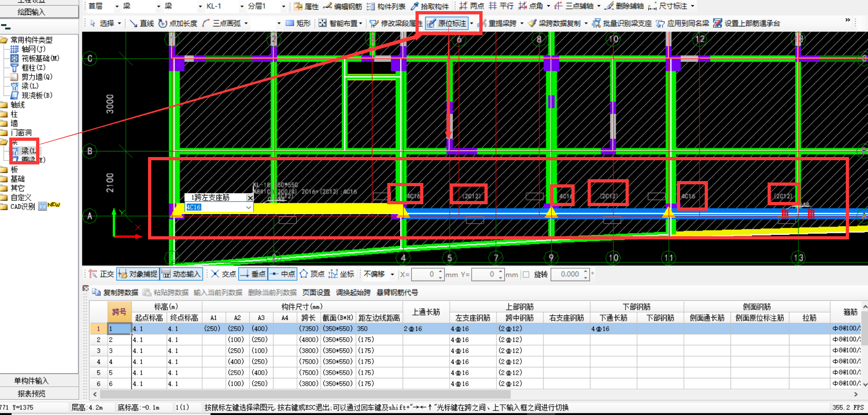
Task: Click the 梁跨数据复制 span data copy tool
Action: 554,23
